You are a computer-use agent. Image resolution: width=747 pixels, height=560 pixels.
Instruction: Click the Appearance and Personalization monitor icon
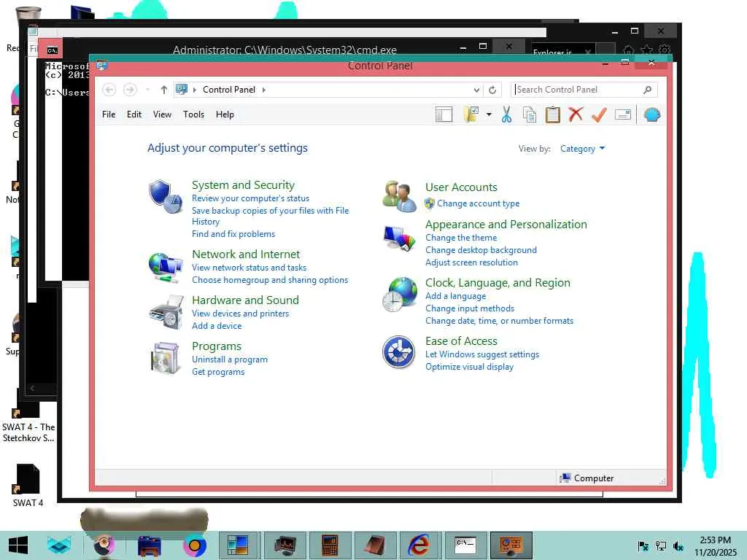pyautogui.click(x=399, y=238)
